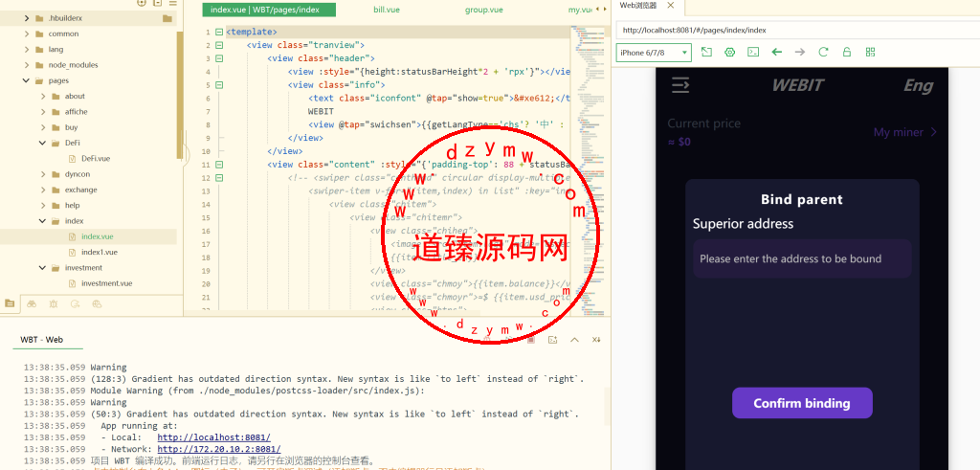980x470 pixels.
Task: Expand the common folder
Action: click(x=26, y=34)
